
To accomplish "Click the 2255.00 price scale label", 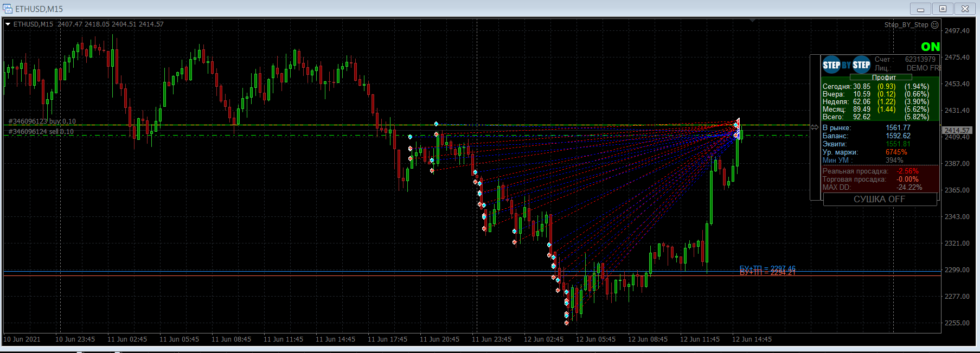I will click(957, 323).
